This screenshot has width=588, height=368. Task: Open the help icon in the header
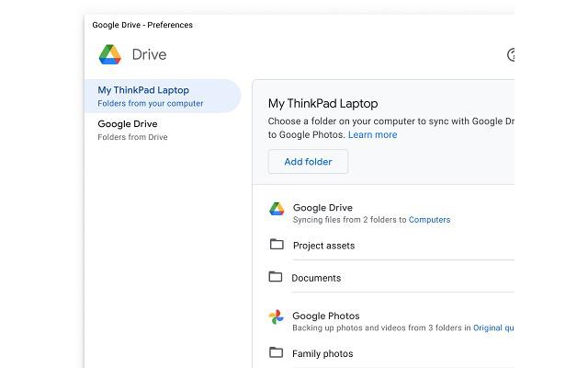click(511, 55)
